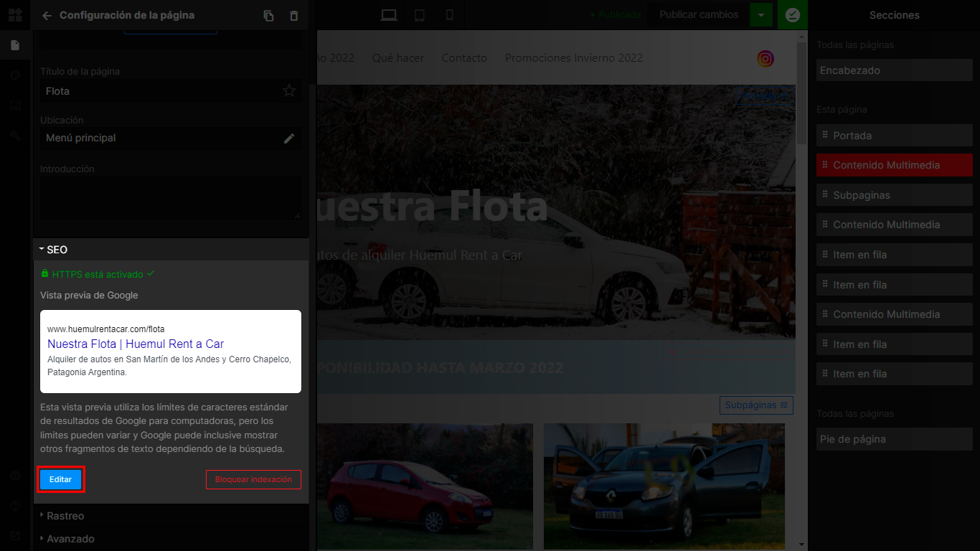
Task: Expand the Avanzado section
Action: click(x=70, y=539)
